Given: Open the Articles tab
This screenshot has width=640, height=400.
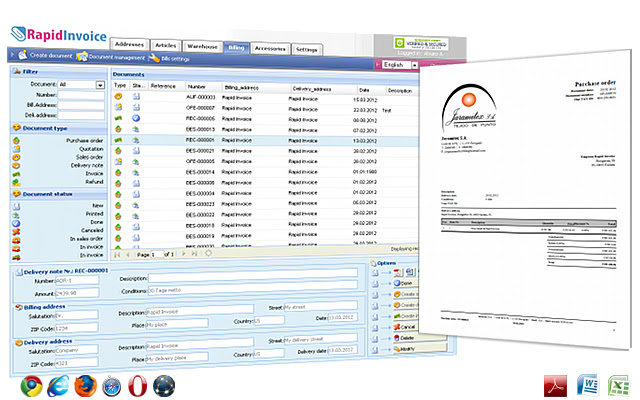Looking at the screenshot, I should 165,45.
